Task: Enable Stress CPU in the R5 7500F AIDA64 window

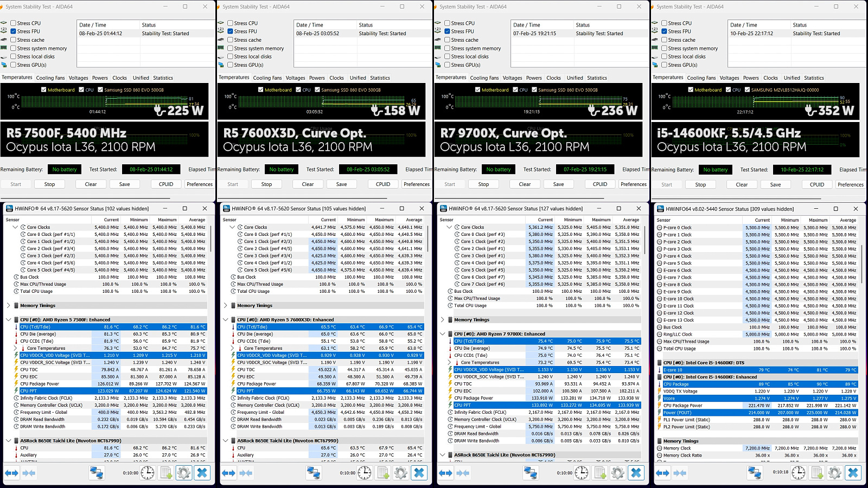Action: pyautogui.click(x=13, y=23)
